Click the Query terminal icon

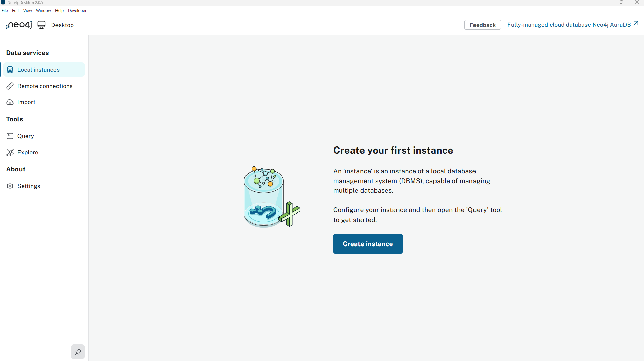click(x=10, y=136)
